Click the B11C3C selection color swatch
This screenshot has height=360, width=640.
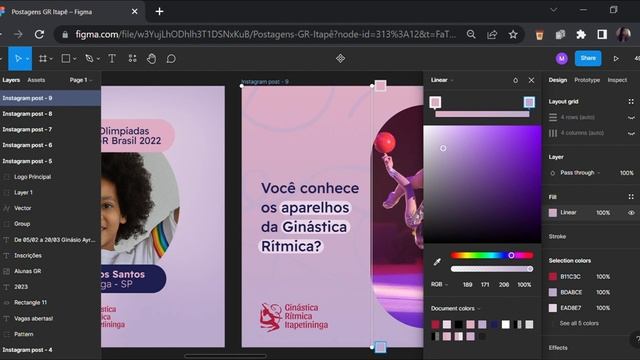coord(553,277)
